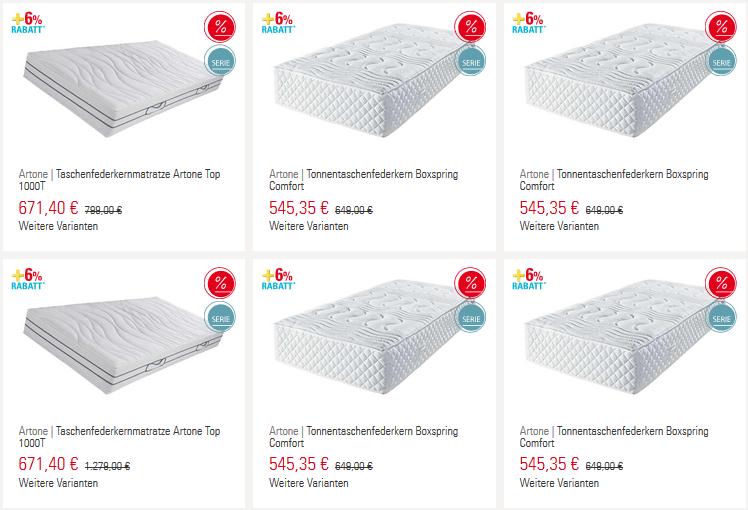Viewport: 748px width, 510px height.
Task: Click red percent badge on top-right product card
Action: tap(721, 27)
